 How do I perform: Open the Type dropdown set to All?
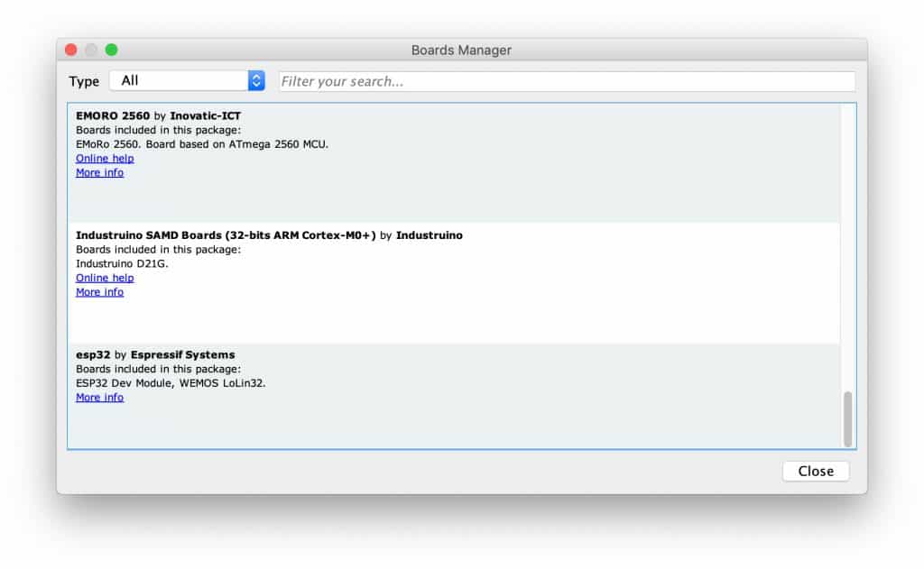point(187,80)
